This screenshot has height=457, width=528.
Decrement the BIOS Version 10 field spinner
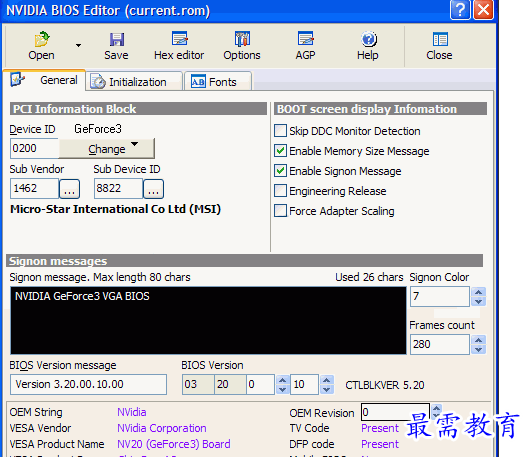point(326,389)
